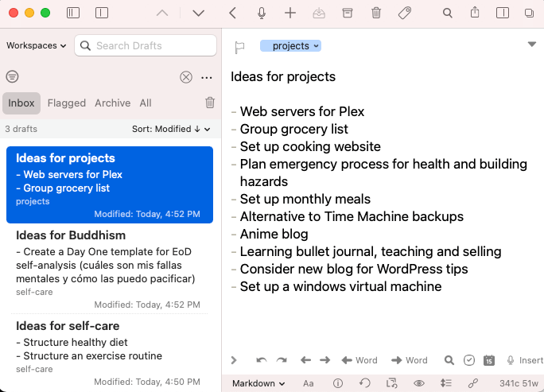
Task: Jump forward one Word button
Action: [410, 360]
